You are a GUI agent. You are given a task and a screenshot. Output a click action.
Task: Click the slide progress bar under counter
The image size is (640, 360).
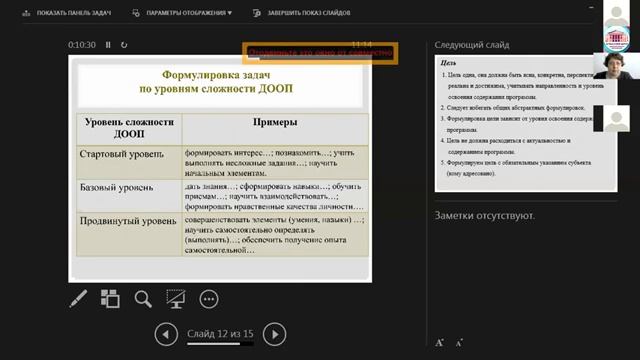(220, 344)
